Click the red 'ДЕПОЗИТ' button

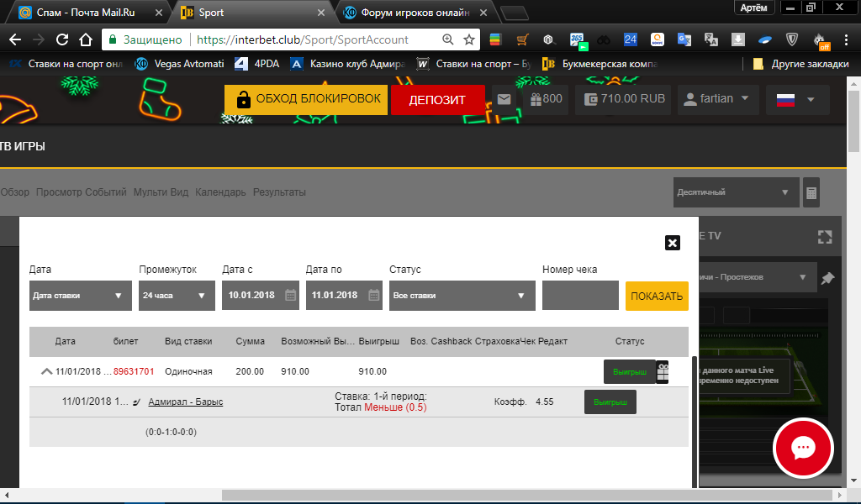[437, 99]
